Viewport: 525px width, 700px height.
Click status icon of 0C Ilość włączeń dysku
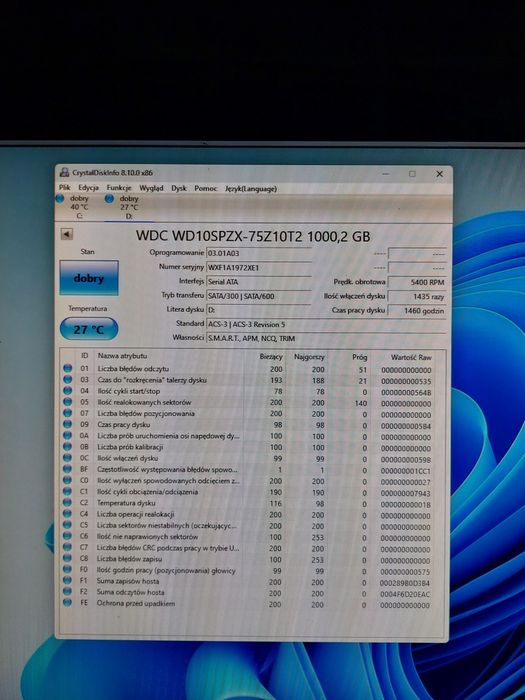(x=67, y=458)
